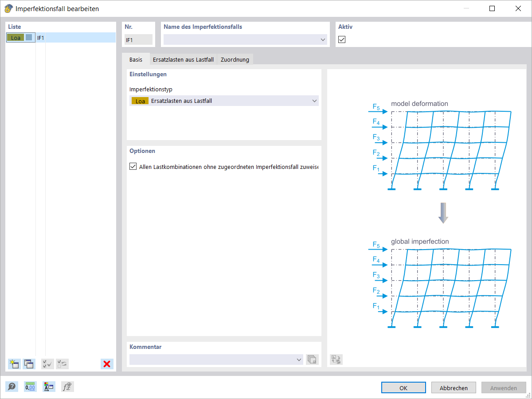This screenshot has height=399, width=532.
Task: Click the select all checkmarks icon
Action: [x=47, y=364]
